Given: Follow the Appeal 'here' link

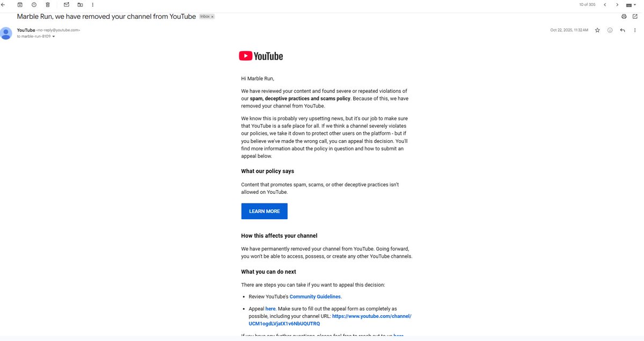Looking at the screenshot, I should pos(270,309).
